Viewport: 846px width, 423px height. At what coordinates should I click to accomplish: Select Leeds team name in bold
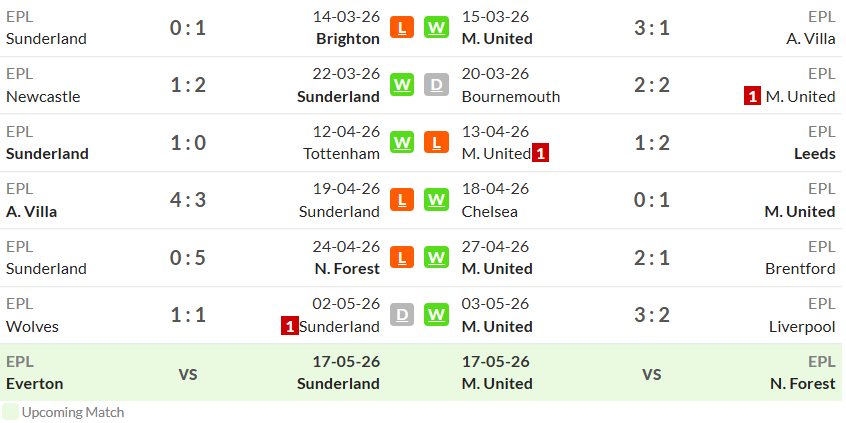(815, 154)
